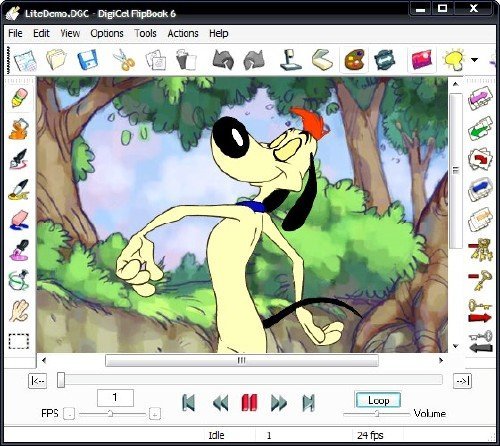Click the scissors cut icon
Viewport: 500px width, 446px height.
point(124,60)
